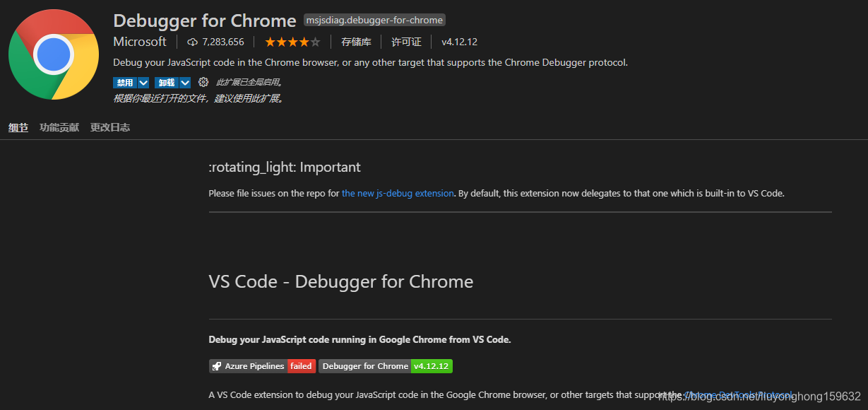Click the extension description line in header
868x410 pixels.
point(370,62)
